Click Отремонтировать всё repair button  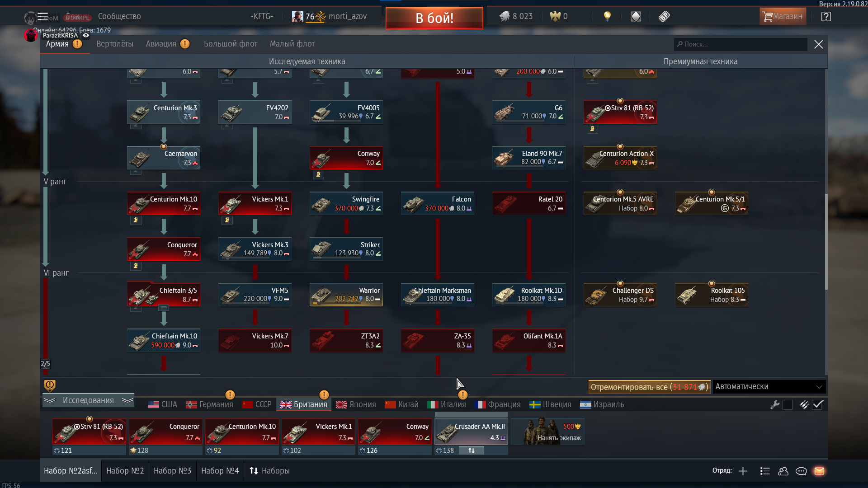pos(649,387)
